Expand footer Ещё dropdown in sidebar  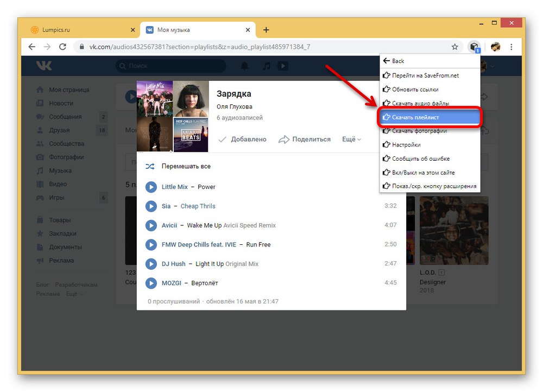point(74,294)
